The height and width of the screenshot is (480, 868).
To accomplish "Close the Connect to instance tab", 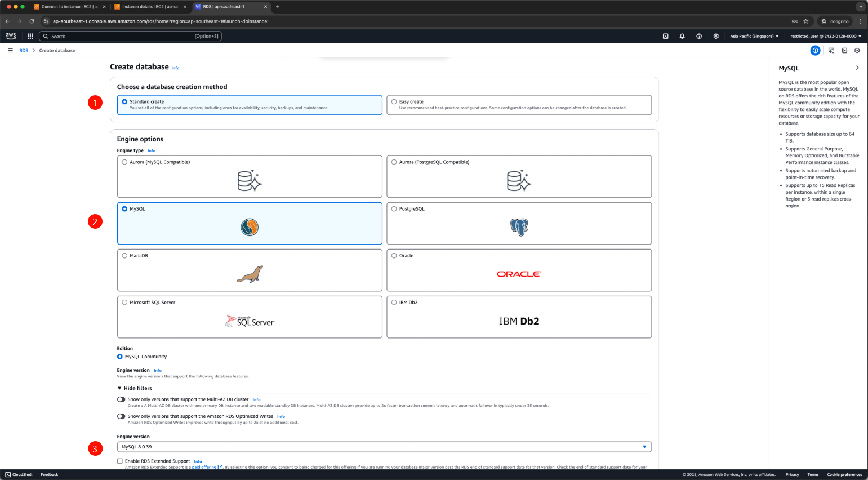I will 104,7.
